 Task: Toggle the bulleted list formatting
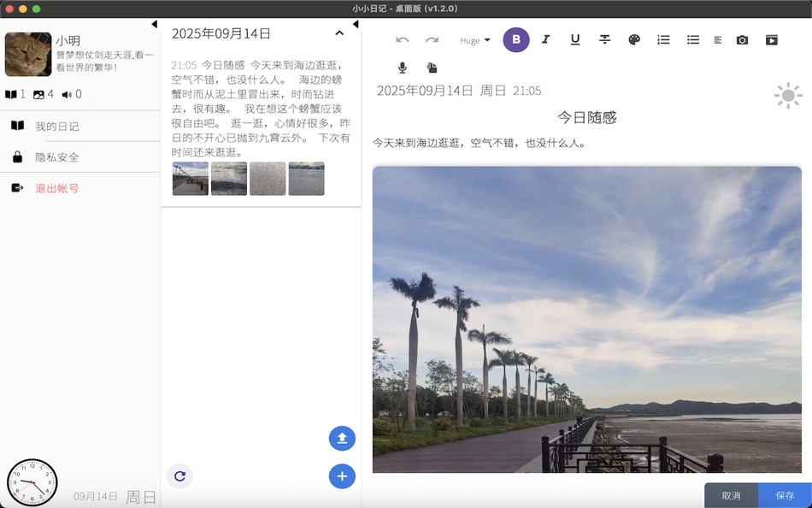coord(691,39)
